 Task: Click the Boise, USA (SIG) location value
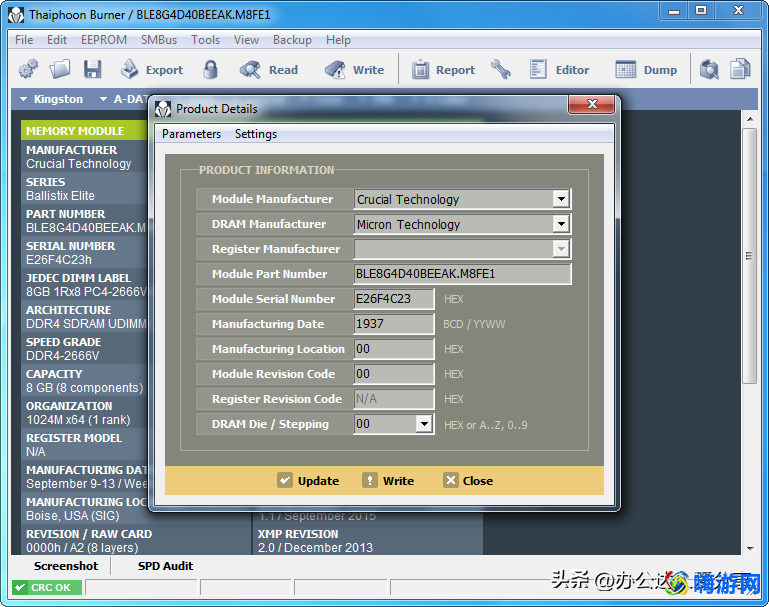click(x=73, y=516)
